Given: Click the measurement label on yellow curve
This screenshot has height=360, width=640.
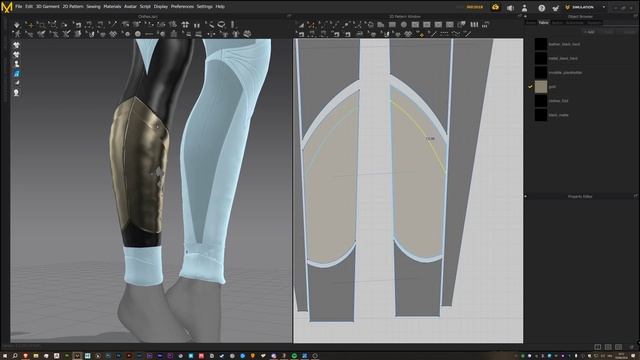Looking at the screenshot, I should [430, 139].
